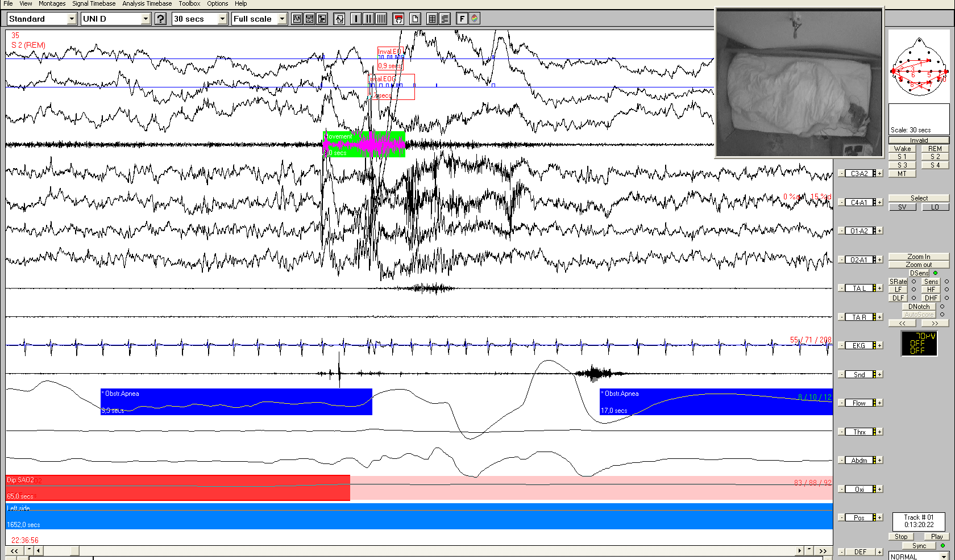Open the 30 secs timebase dropdown
The width and height of the screenshot is (955, 560).
pyautogui.click(x=223, y=19)
